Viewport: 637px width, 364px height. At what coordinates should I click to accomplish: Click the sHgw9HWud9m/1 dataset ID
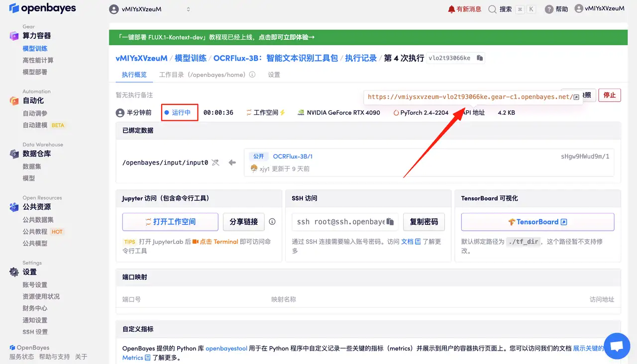585,156
